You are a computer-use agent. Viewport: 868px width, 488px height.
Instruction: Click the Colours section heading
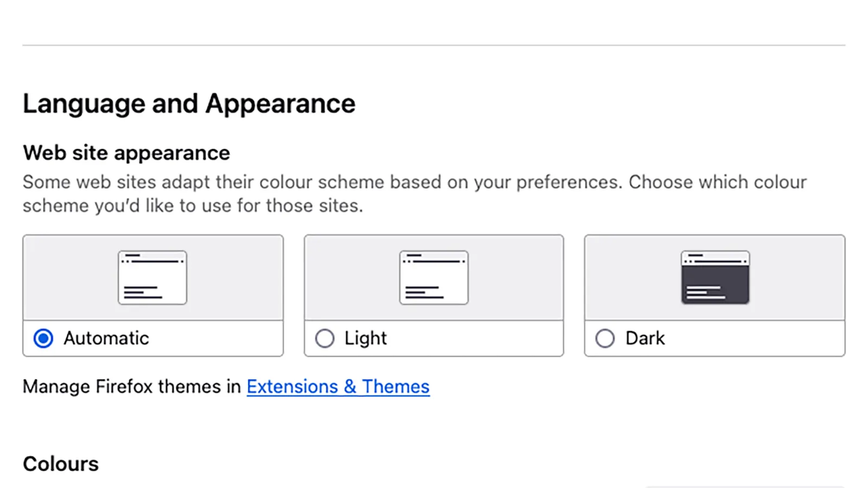(x=61, y=464)
